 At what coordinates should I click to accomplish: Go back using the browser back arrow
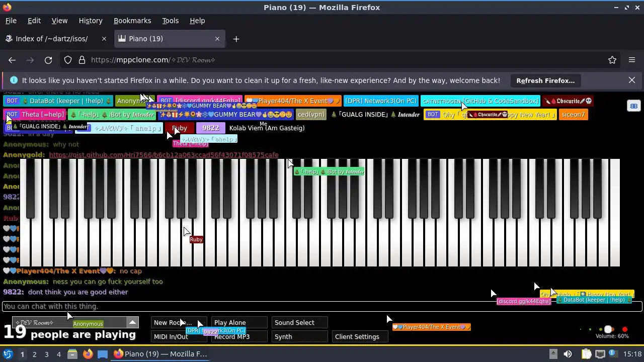point(12,60)
